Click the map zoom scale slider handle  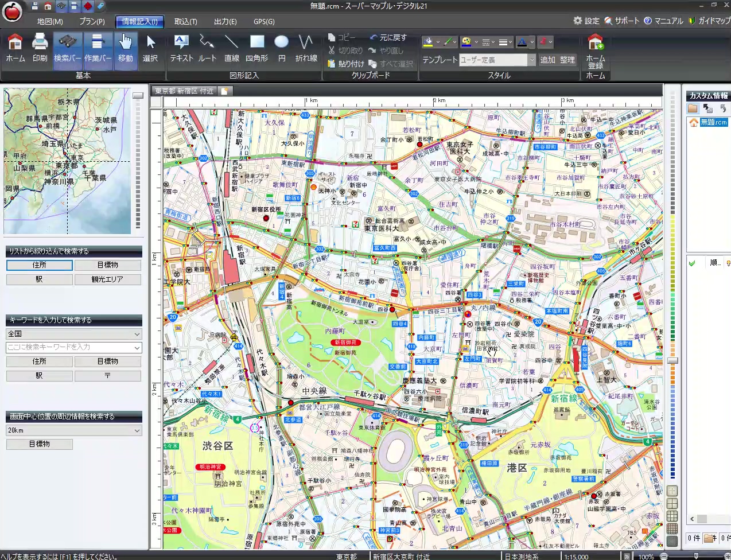coord(672,360)
